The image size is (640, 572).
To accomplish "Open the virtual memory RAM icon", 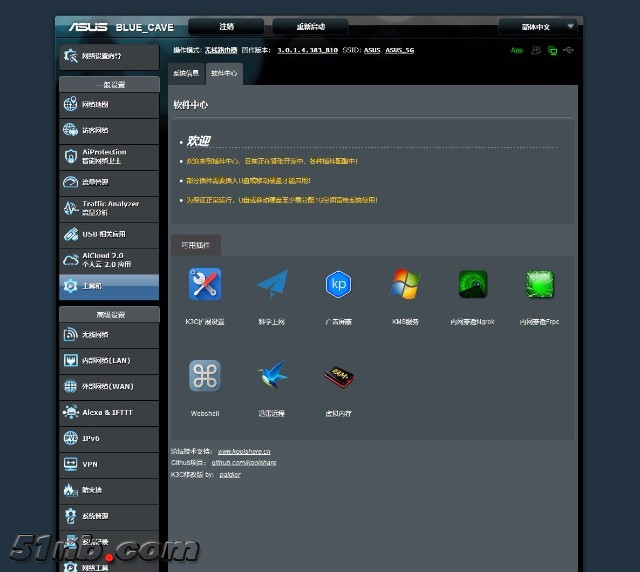I will pos(339,377).
